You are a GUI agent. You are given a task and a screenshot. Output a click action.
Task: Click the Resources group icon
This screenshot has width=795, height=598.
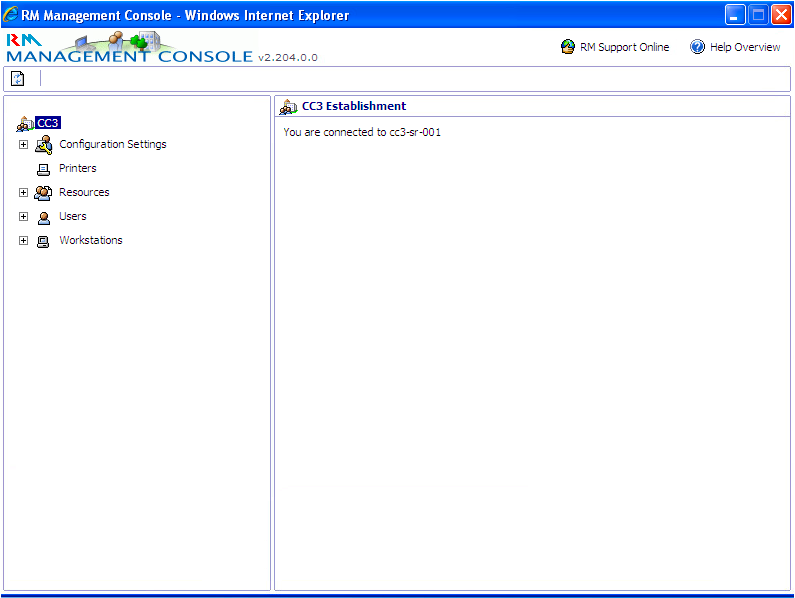pyautogui.click(x=43, y=193)
